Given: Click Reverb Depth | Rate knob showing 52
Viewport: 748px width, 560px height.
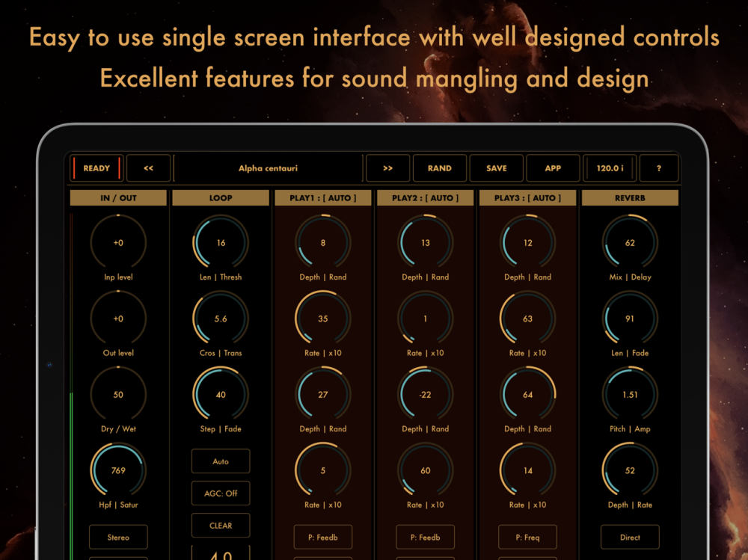Looking at the screenshot, I should [630, 470].
